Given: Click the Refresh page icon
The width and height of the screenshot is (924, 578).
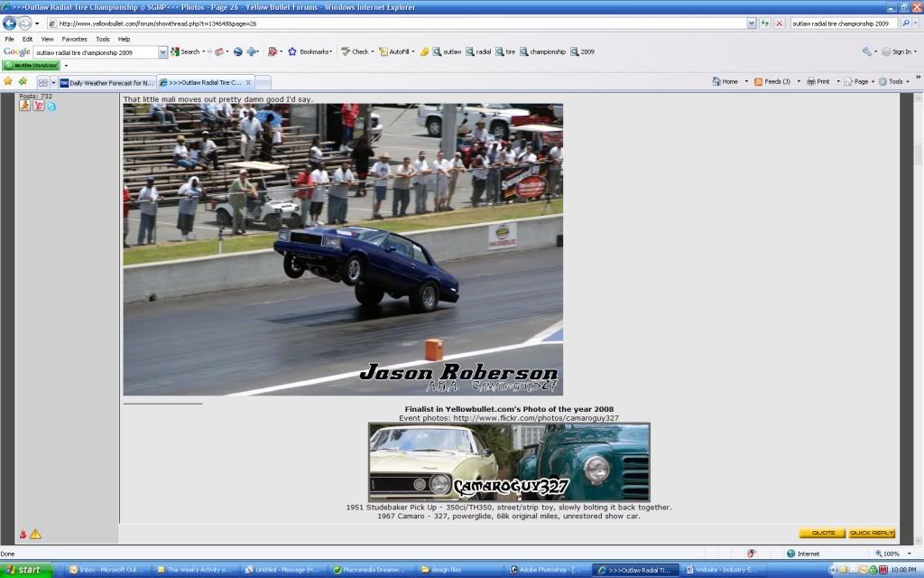Looking at the screenshot, I should tap(765, 23).
